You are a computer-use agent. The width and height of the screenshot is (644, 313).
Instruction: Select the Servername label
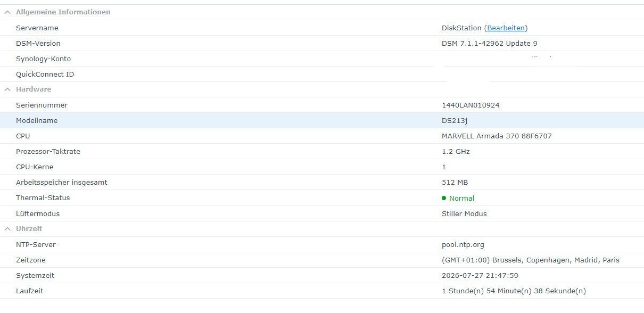click(x=37, y=28)
